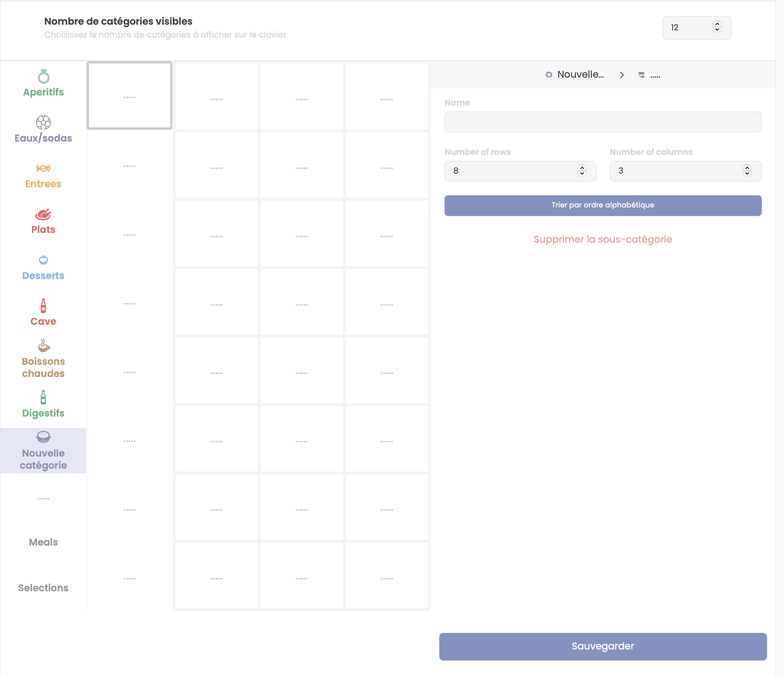Viewport: 784px width, 677px height.
Task: Select the Digestifs green bottle icon
Action: click(x=43, y=398)
